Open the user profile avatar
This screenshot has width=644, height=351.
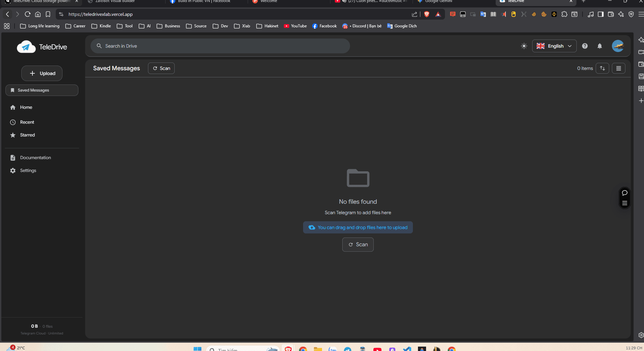(x=618, y=46)
